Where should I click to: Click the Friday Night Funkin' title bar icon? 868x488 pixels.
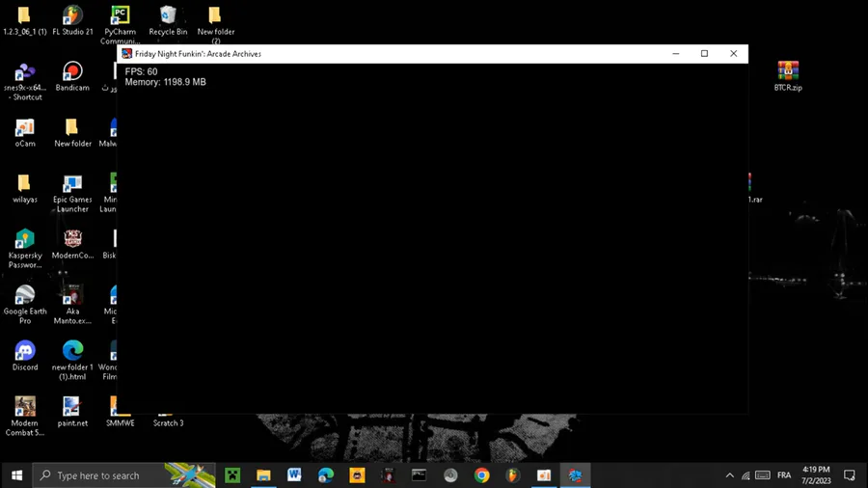coord(126,54)
